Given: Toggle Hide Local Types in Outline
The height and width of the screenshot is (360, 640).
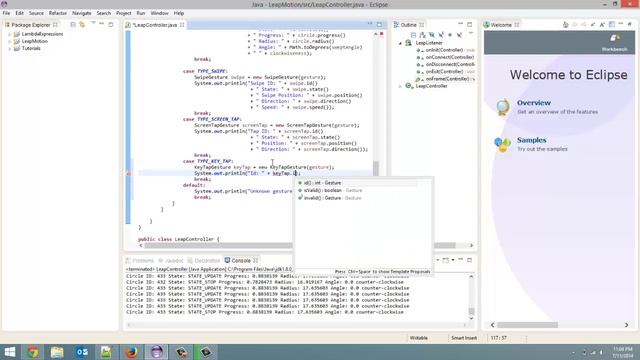Looking at the screenshot, I should pyautogui.click(x=459, y=35).
